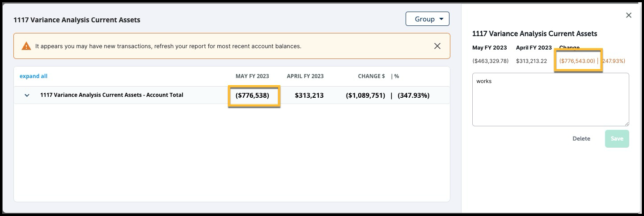This screenshot has height=216, width=644.
Task: Select the APRIL FY 2023 column header
Action: [305, 76]
